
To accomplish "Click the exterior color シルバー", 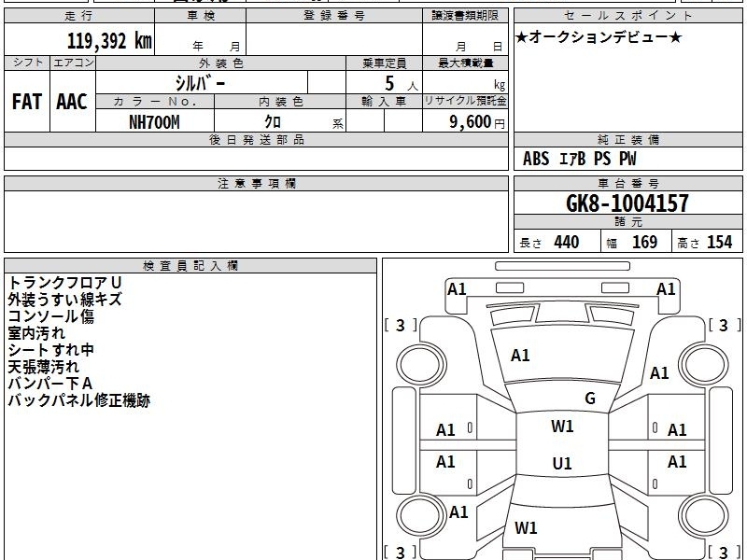I will [x=200, y=84].
